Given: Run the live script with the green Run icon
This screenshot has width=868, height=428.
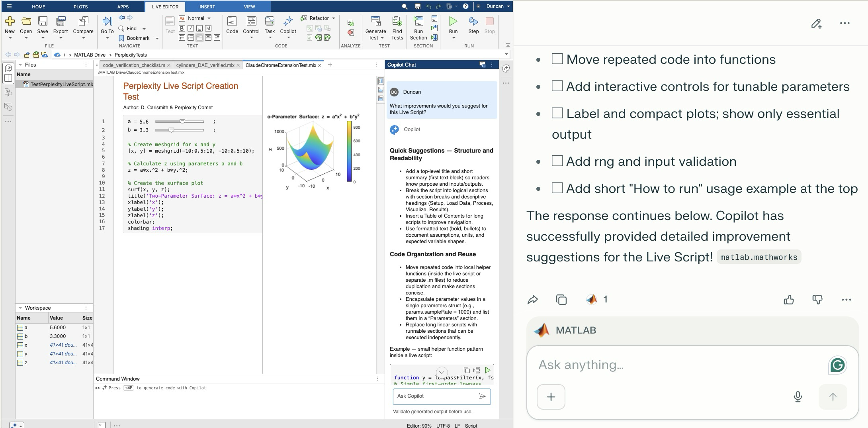Looking at the screenshot, I should tap(453, 21).
